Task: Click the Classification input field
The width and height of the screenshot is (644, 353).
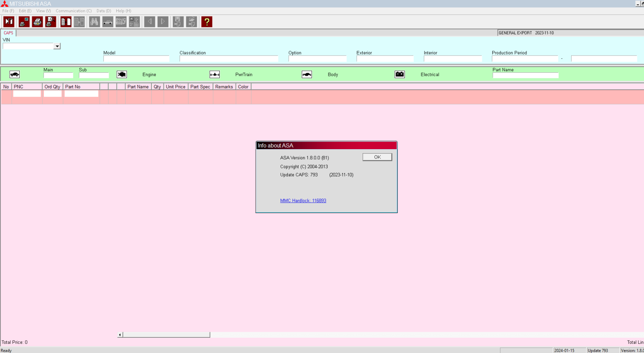Action: click(x=229, y=59)
